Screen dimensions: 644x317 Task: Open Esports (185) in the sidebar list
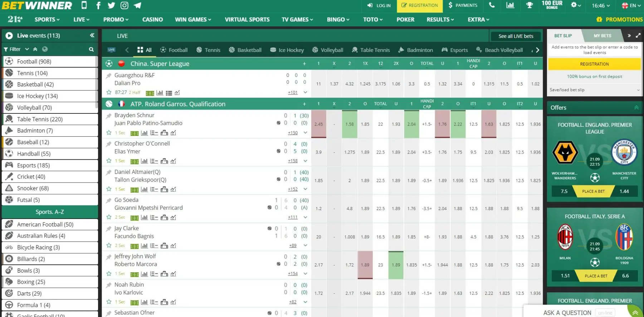coord(50,165)
